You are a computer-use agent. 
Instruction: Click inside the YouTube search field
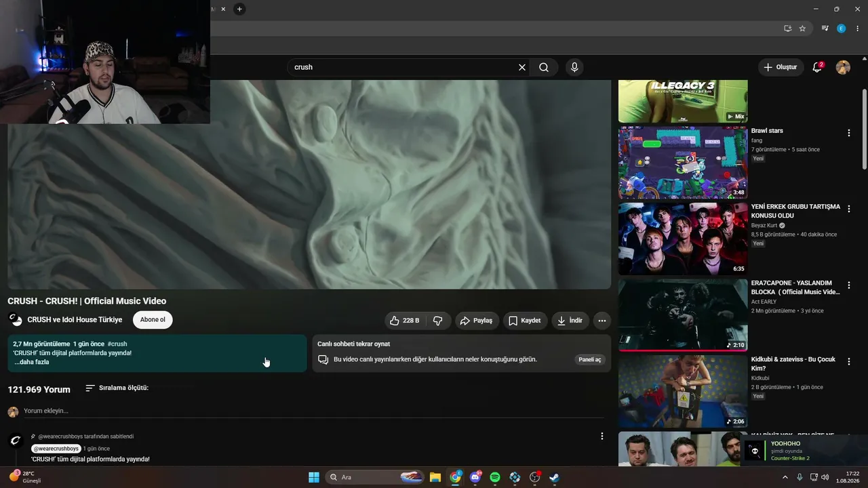click(403, 67)
